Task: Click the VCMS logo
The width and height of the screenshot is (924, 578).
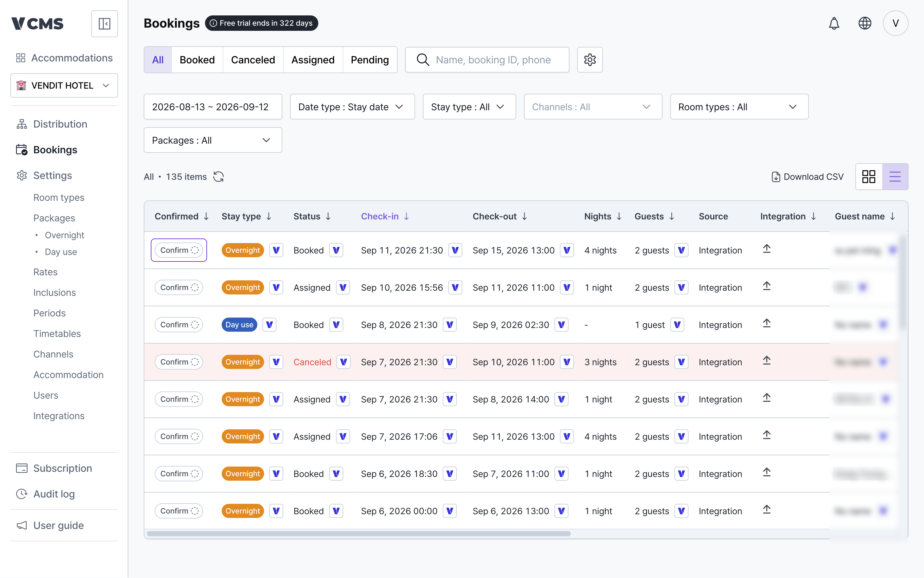Action: pos(37,24)
